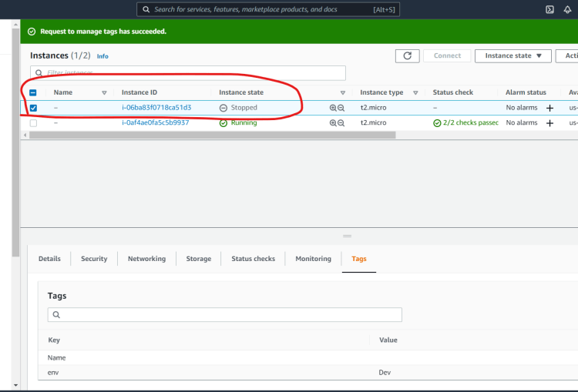Click the Stopped state text
The height and width of the screenshot is (392, 578).
[x=244, y=108]
